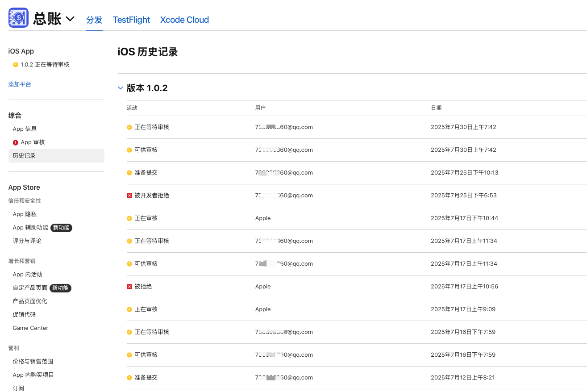Click the 活动 column header
This screenshot has width=587, height=392.
(132, 108)
